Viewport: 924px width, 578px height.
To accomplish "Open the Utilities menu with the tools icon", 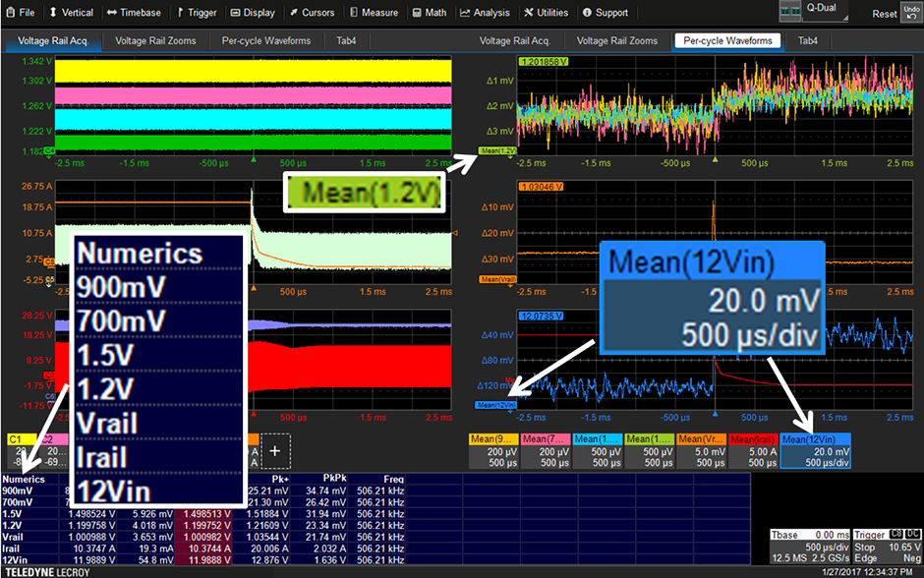I will [x=547, y=13].
